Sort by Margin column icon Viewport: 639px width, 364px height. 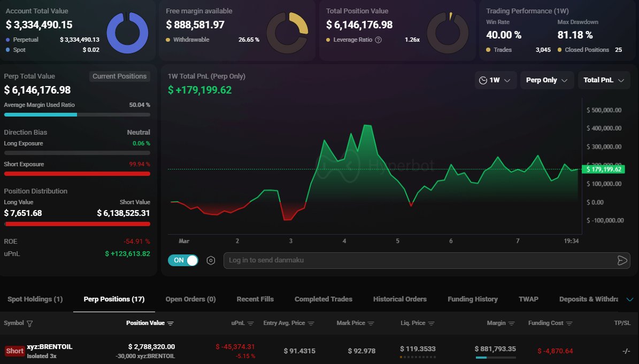coord(511,323)
